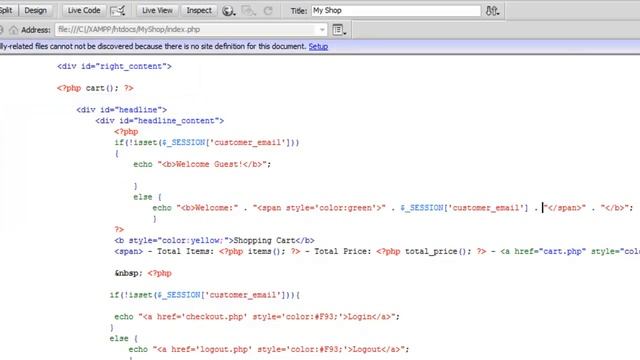Viewport: 640px width, 360px height.
Task: Click the div id right_content line
Action: (x=114, y=66)
